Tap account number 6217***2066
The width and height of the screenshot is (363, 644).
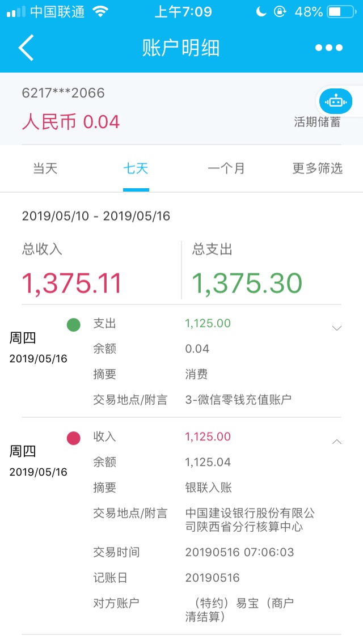(x=64, y=93)
